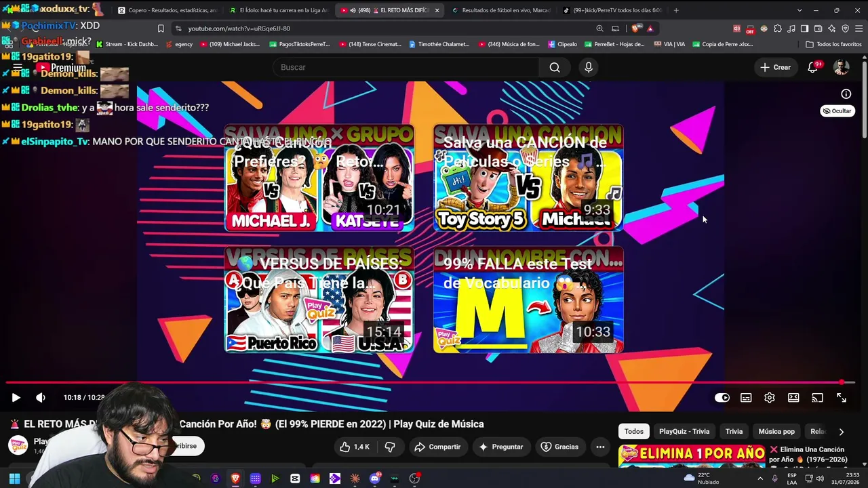Open the Brave Shields lion icon
This screenshot has width=868, height=488.
(x=635, y=28)
